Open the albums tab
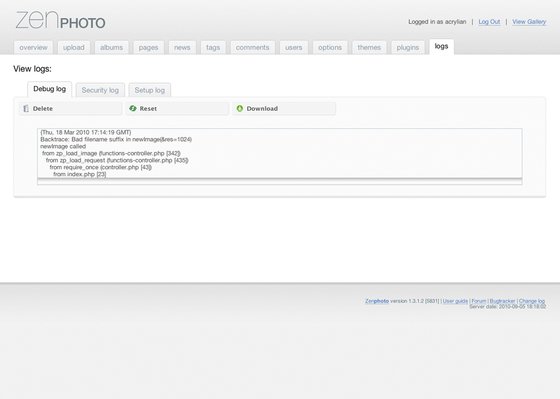 111,48
